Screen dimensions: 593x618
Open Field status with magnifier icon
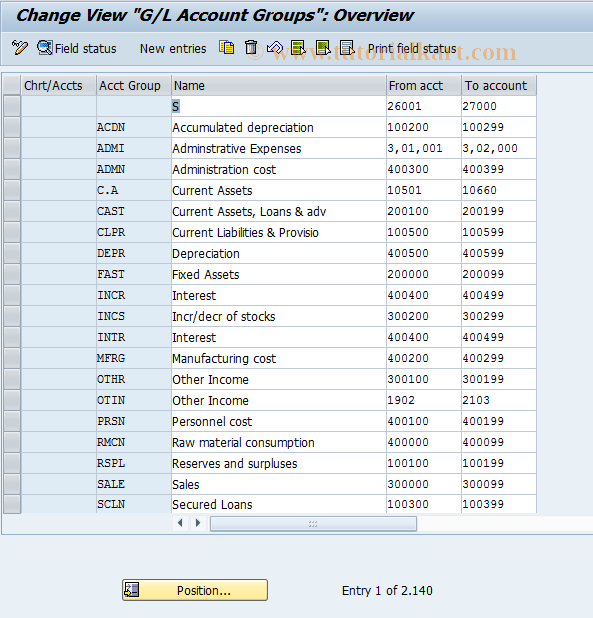77,48
